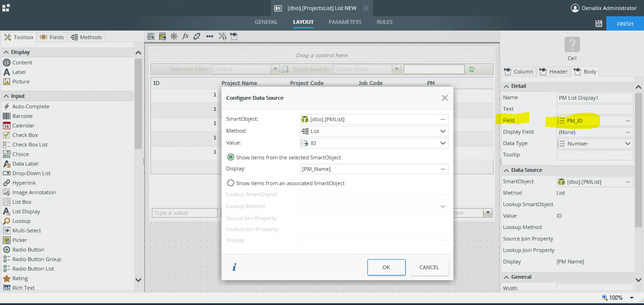Collapse the Data Source properties section

506,170
